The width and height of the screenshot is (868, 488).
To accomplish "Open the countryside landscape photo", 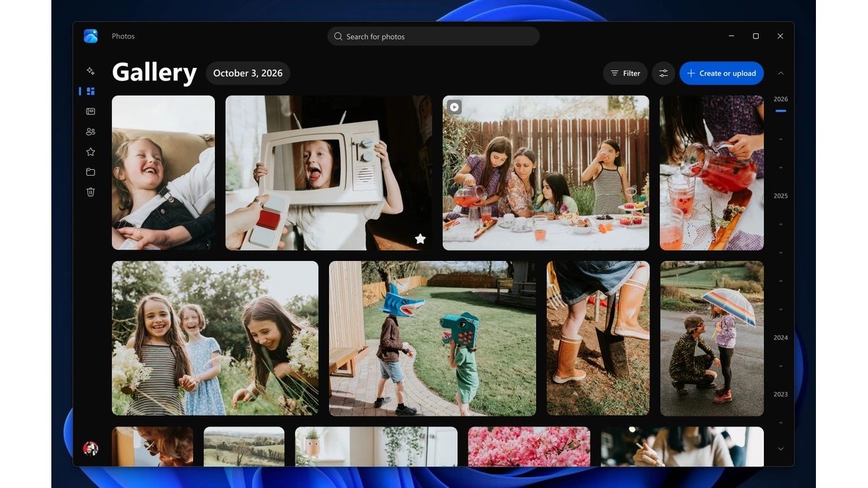I will tap(244, 446).
